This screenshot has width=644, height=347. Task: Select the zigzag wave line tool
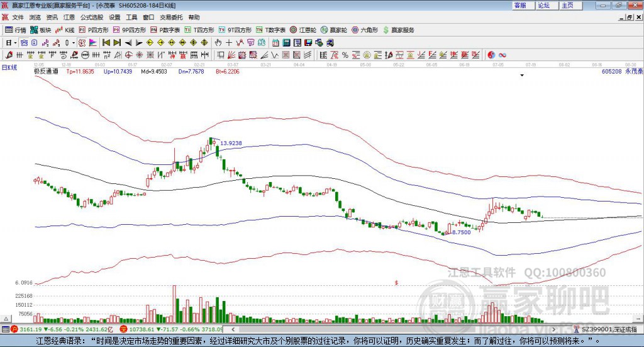[x=275, y=55]
